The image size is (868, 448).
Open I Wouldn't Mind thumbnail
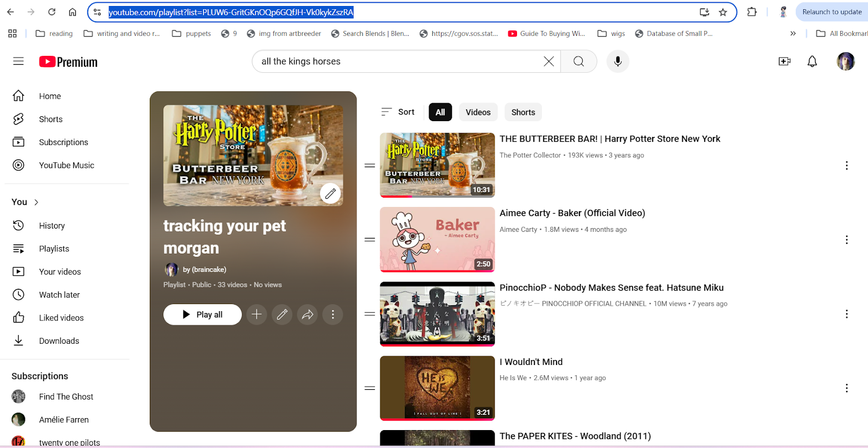coord(437,388)
